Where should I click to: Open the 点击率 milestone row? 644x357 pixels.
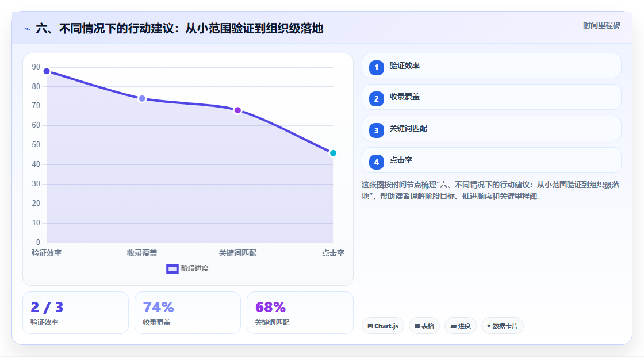(x=491, y=160)
